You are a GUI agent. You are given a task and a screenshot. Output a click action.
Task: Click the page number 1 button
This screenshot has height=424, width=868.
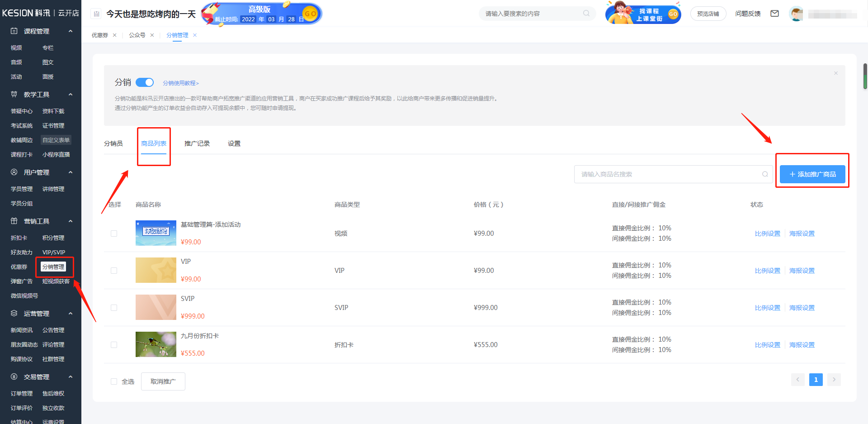pyautogui.click(x=816, y=380)
